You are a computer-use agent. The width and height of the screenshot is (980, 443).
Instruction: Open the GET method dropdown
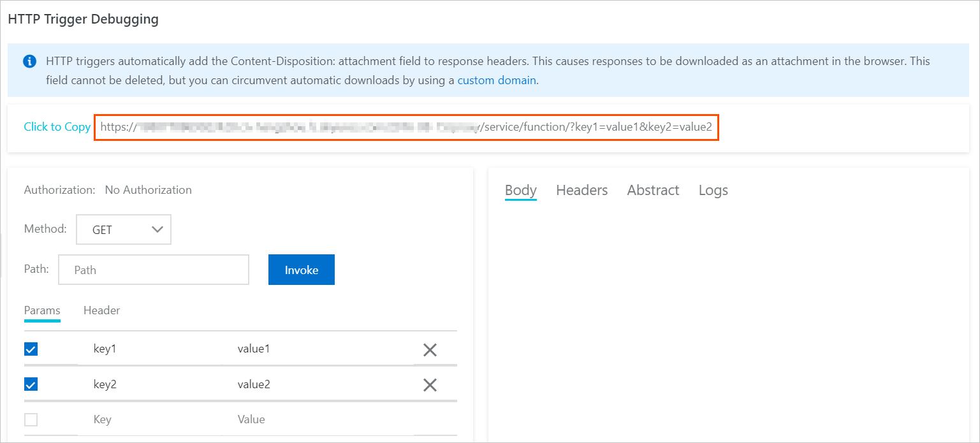coord(124,229)
